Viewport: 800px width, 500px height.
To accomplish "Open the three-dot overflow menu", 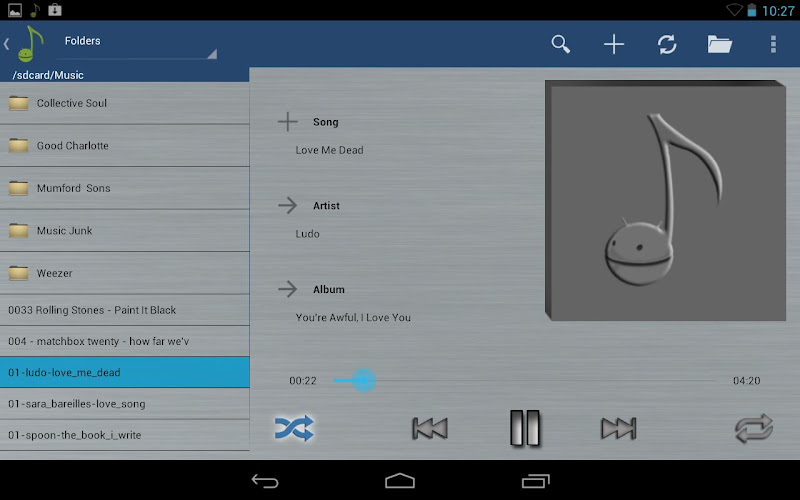I will [x=773, y=44].
